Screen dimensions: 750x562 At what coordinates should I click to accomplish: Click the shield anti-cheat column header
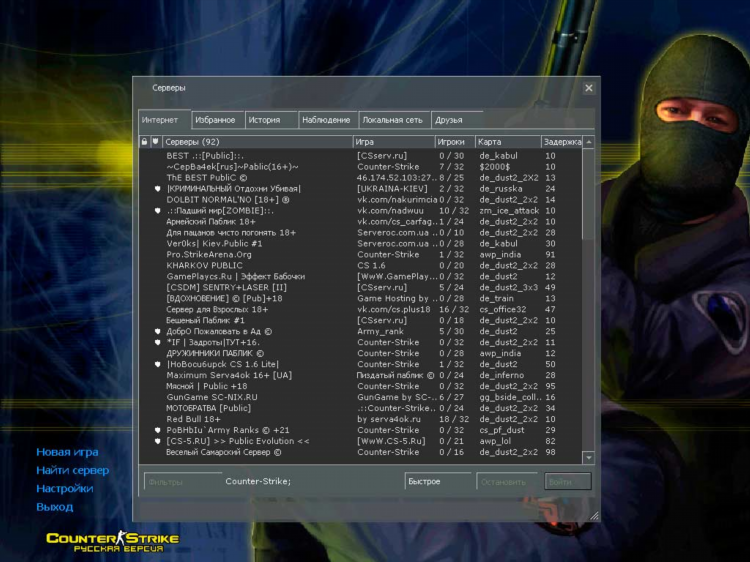pos(155,142)
